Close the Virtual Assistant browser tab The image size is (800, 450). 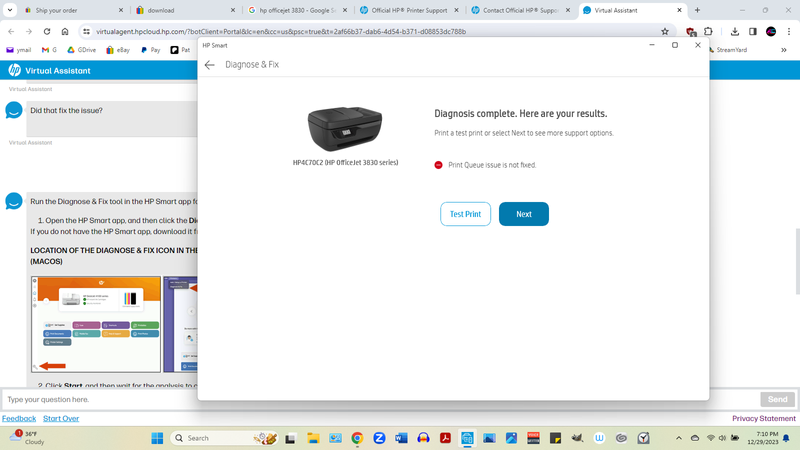pos(679,10)
